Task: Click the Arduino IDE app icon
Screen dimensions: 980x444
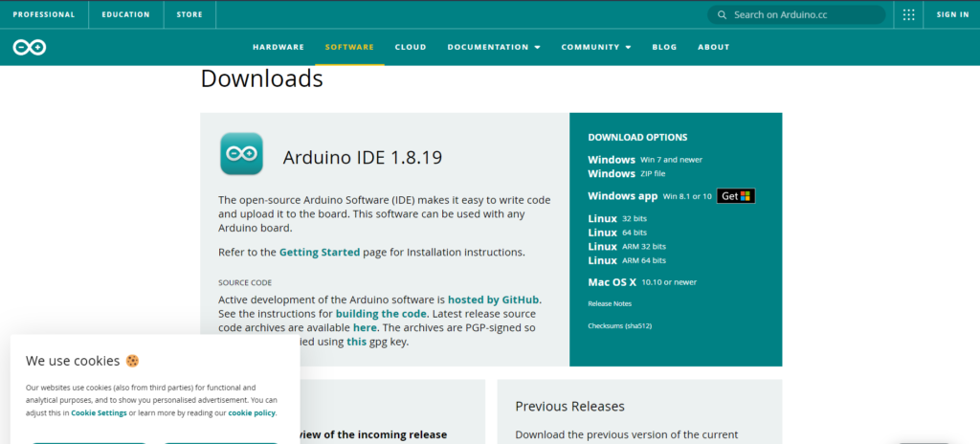Action: (241, 153)
